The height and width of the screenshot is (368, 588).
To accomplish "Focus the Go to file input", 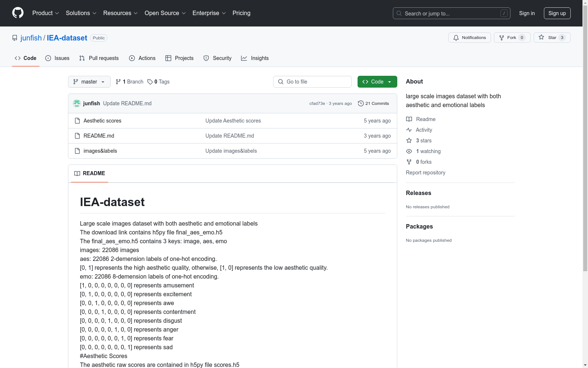I will [x=312, y=82].
